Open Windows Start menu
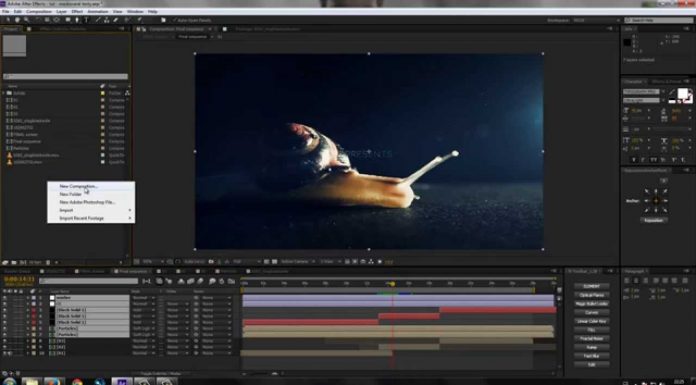This screenshot has width=696, height=385. pyautogui.click(x=9, y=381)
